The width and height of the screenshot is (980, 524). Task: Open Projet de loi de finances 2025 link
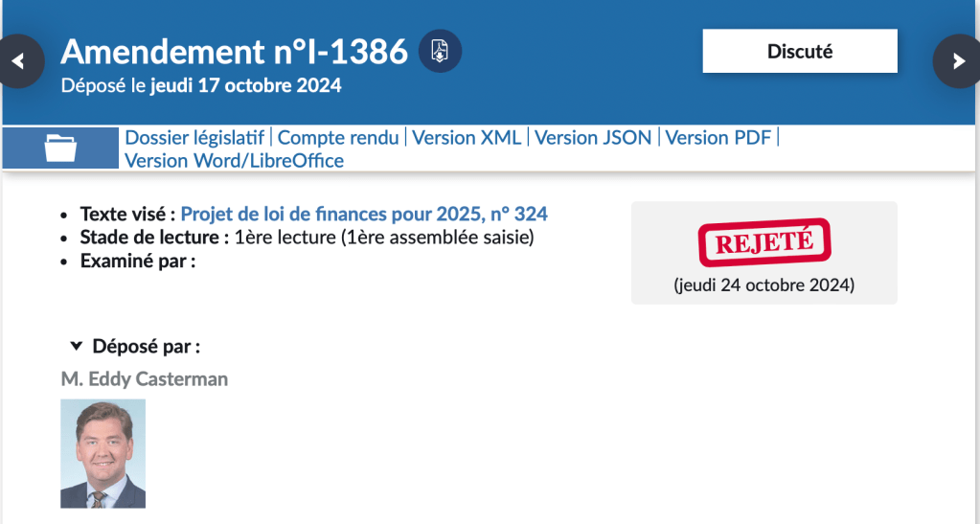click(x=364, y=214)
